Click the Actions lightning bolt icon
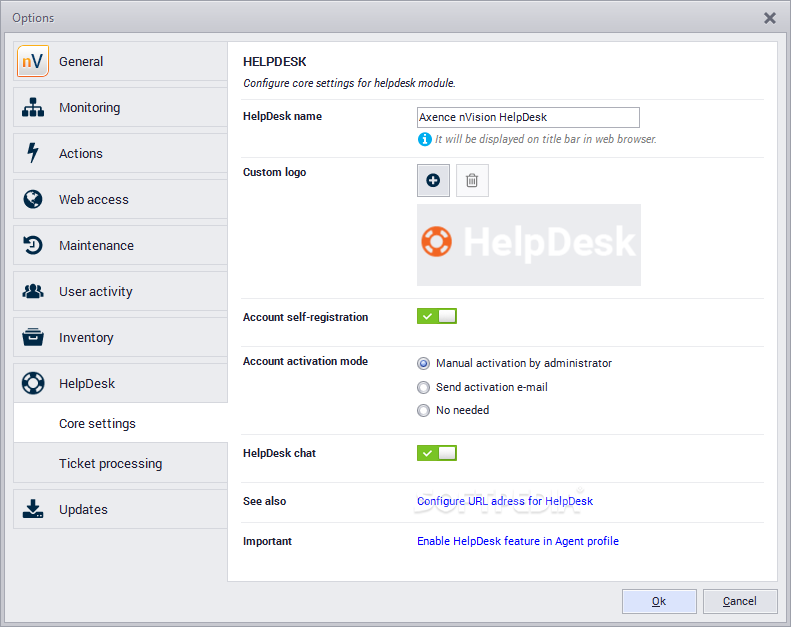The image size is (791, 627). coord(33,153)
